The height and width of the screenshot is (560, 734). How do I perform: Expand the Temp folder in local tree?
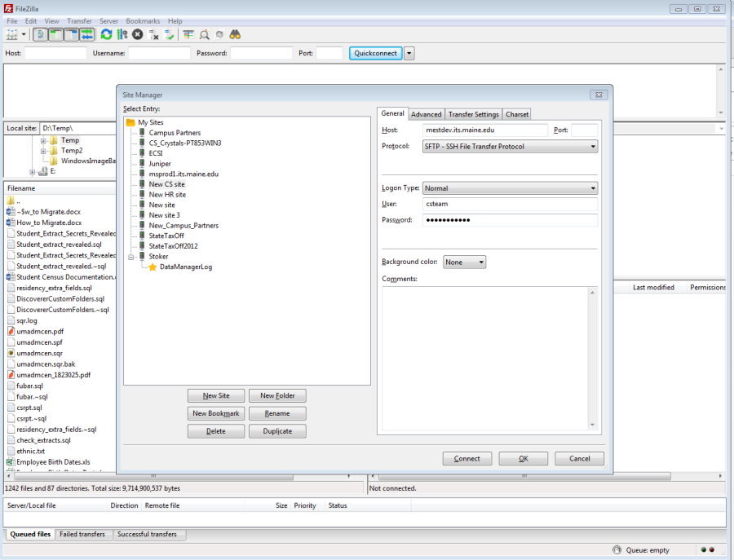tap(43, 140)
